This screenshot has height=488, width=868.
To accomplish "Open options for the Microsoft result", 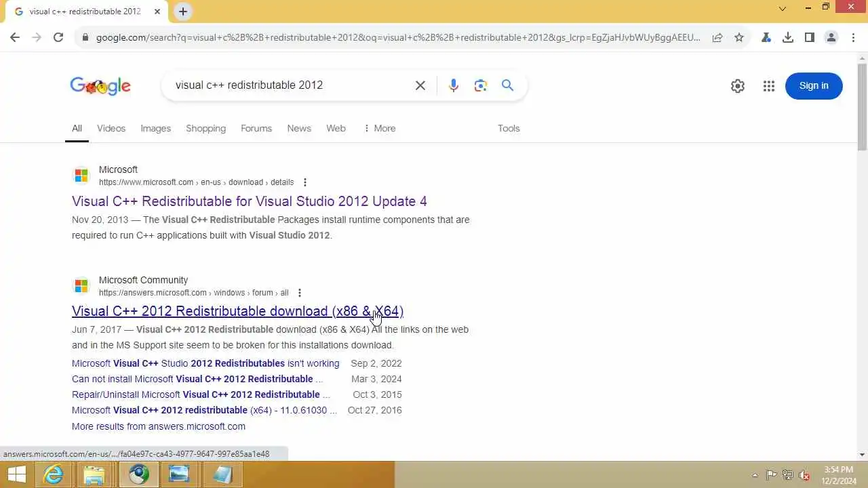I will tap(305, 182).
